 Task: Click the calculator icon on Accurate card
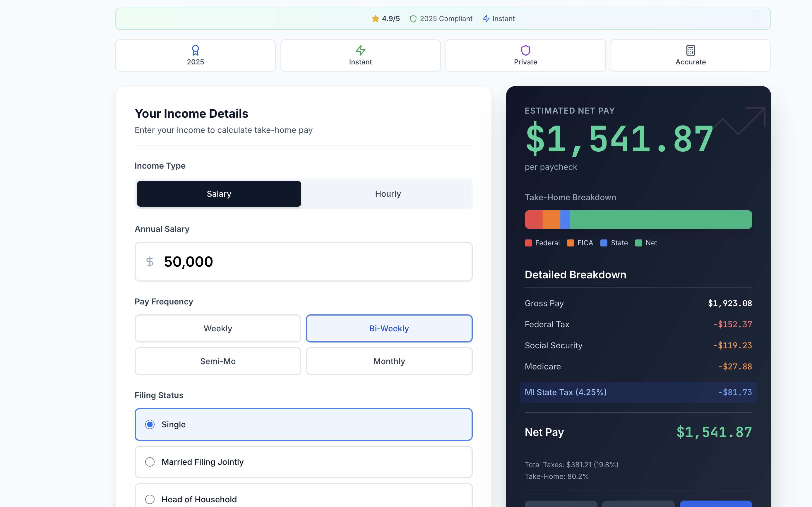tap(690, 50)
